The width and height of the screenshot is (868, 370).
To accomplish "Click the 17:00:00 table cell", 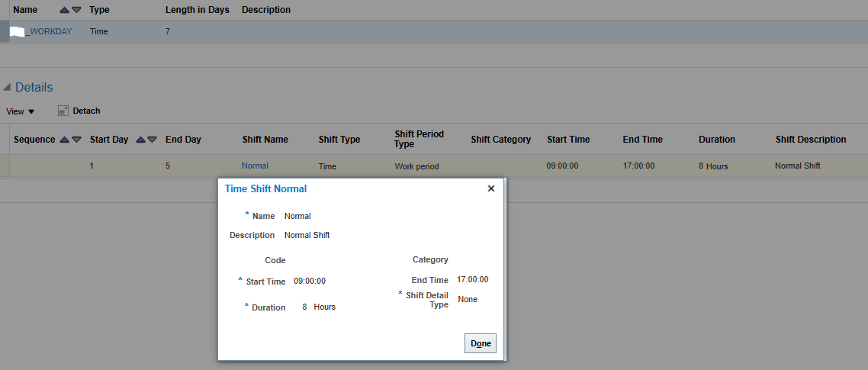I will [638, 166].
